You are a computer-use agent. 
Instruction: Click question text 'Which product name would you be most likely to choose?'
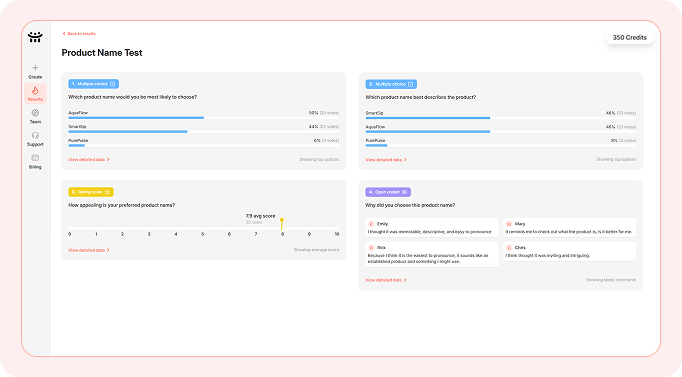click(132, 97)
